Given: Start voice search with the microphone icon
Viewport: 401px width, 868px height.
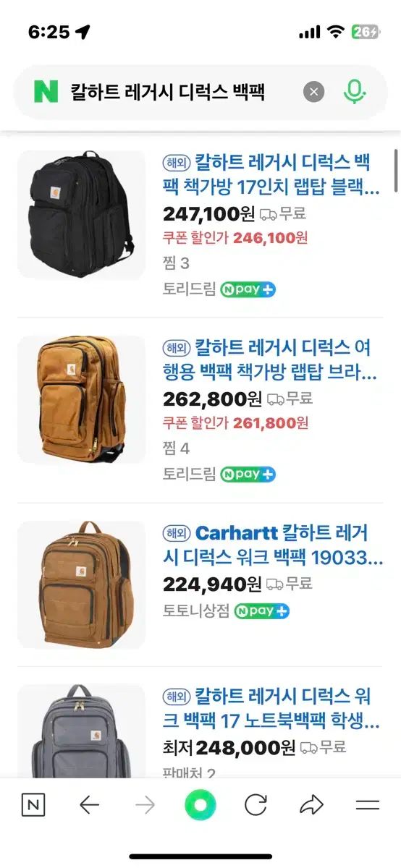Looking at the screenshot, I should 354,92.
